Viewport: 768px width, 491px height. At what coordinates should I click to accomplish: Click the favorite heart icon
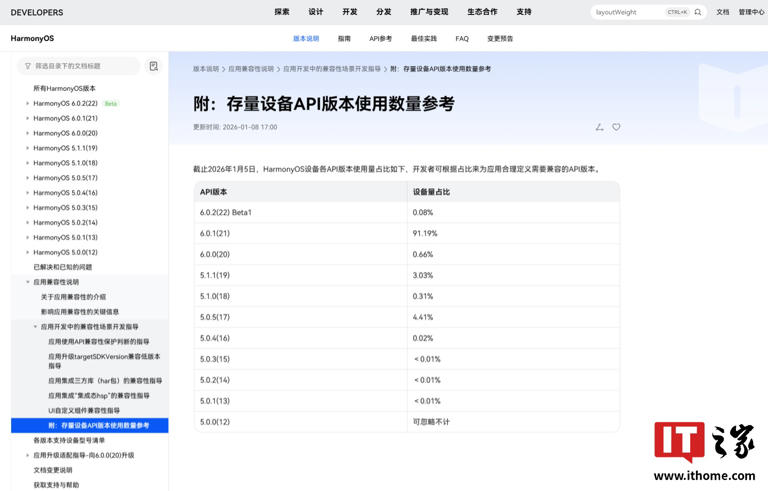(616, 127)
